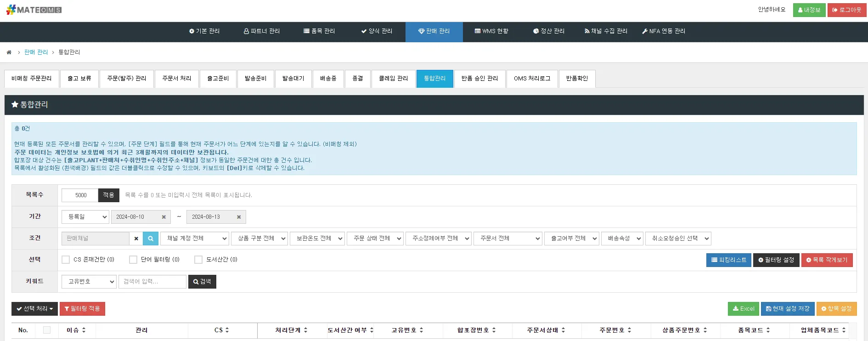Open the 파트너 관리 menu

(262, 31)
